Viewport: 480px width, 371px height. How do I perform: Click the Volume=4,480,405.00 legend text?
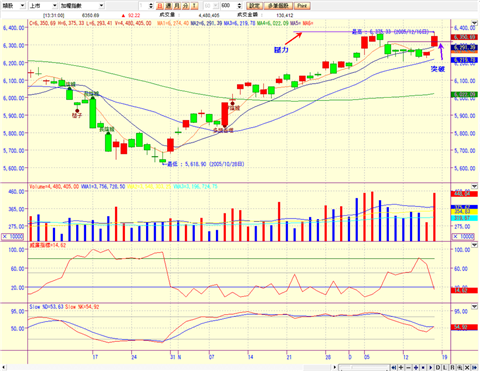(54, 187)
